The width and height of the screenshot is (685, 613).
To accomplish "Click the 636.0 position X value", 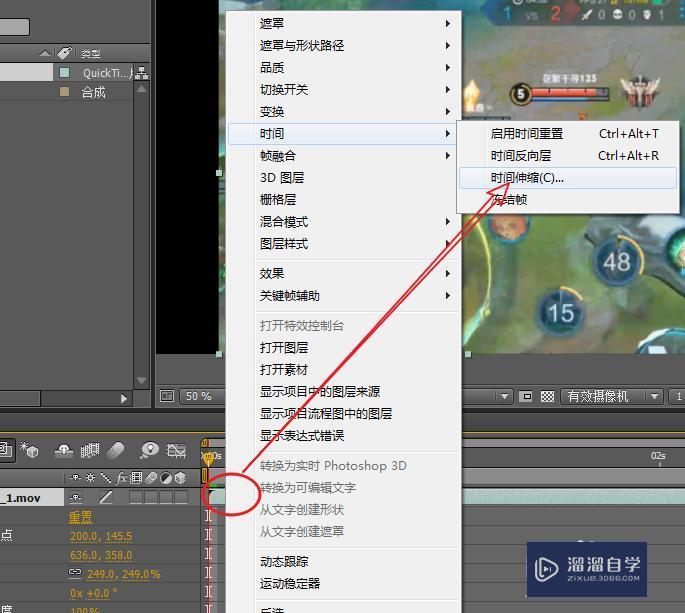I will coord(83,555).
